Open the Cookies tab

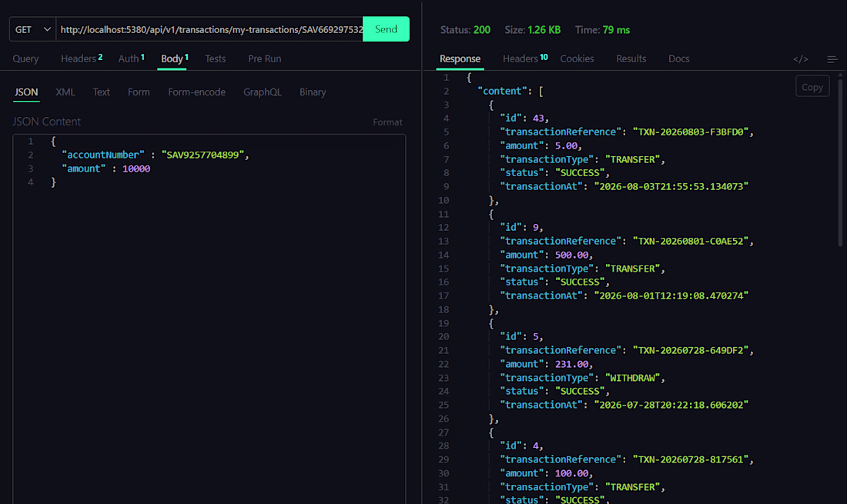tap(577, 58)
